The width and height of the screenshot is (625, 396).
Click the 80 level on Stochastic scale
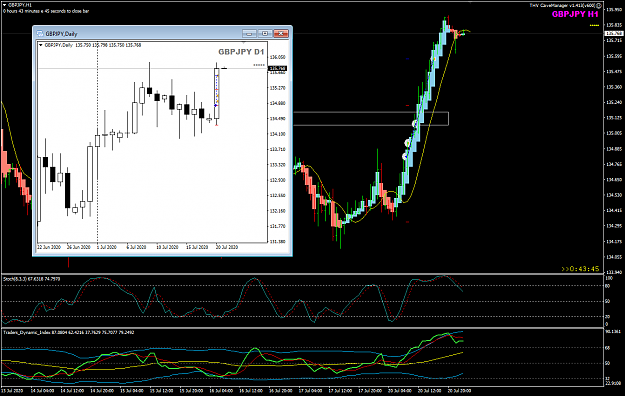(608, 286)
